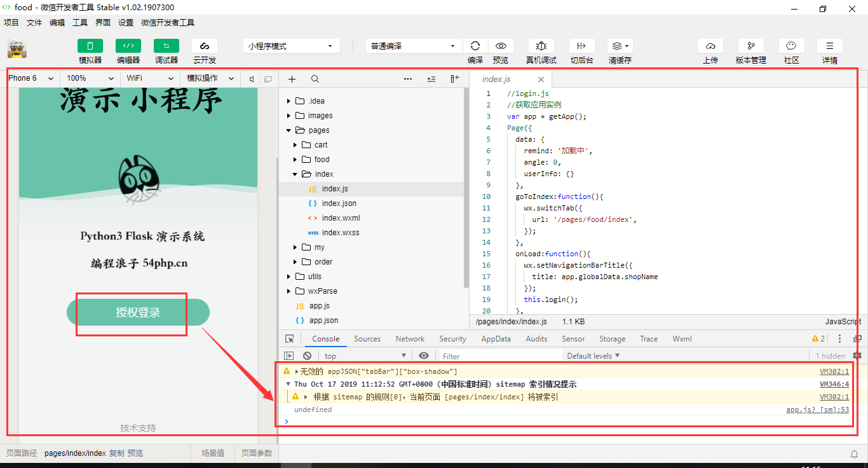The image size is (868, 468).
Task: Open the 社区 community icon
Action: click(x=791, y=46)
